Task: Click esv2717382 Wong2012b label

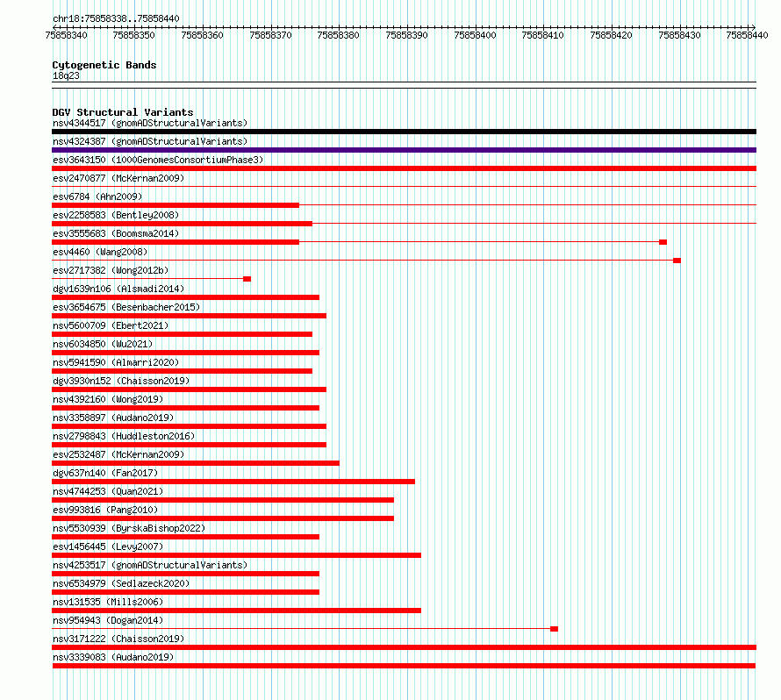Action: pos(111,270)
